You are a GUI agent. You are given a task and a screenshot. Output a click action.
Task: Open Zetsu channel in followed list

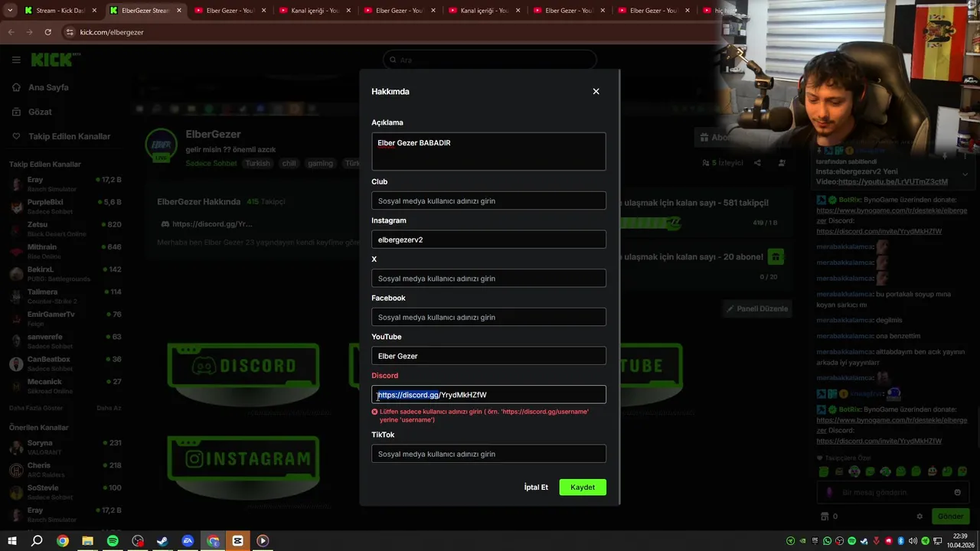[x=65, y=228]
